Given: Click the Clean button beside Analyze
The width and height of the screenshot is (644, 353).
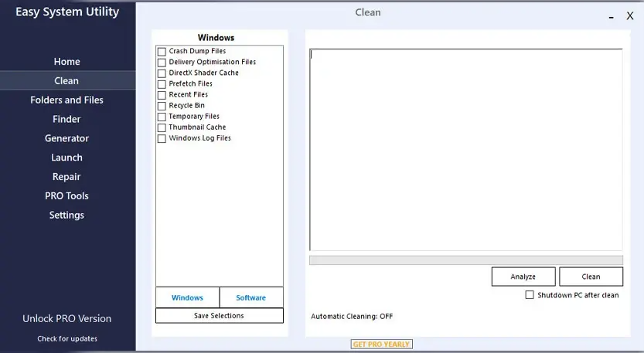Looking at the screenshot, I should pyautogui.click(x=591, y=277).
